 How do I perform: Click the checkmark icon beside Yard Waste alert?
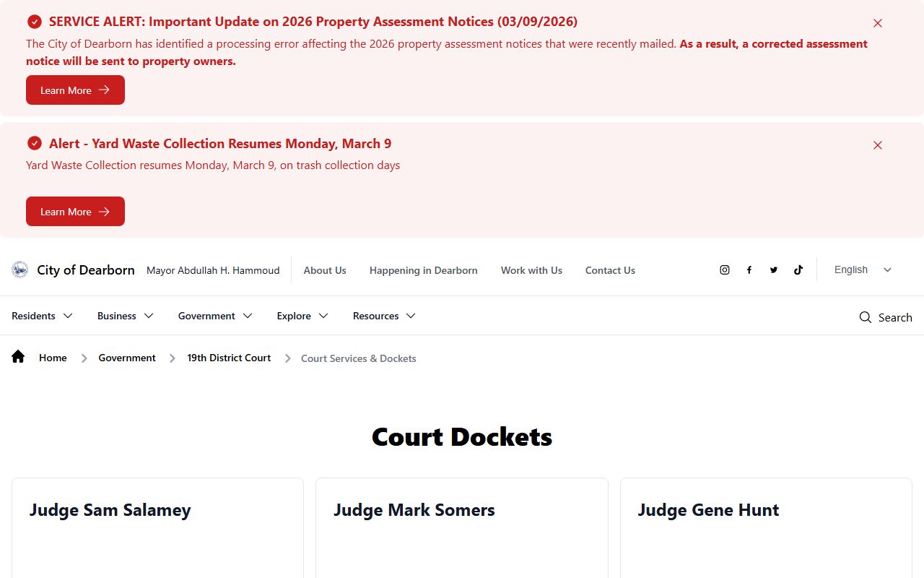point(35,143)
